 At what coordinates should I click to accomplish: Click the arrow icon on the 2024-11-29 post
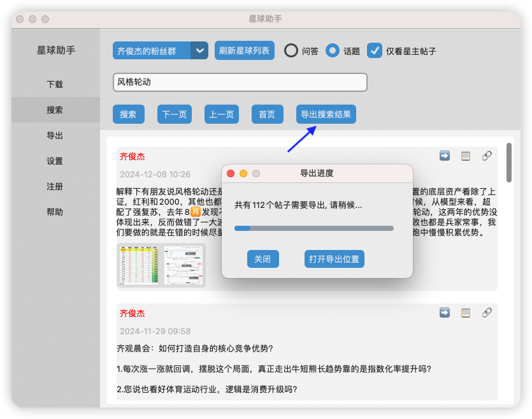coord(445,312)
